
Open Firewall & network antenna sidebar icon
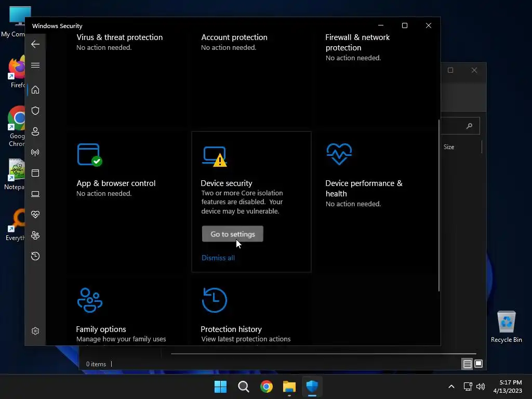click(35, 152)
